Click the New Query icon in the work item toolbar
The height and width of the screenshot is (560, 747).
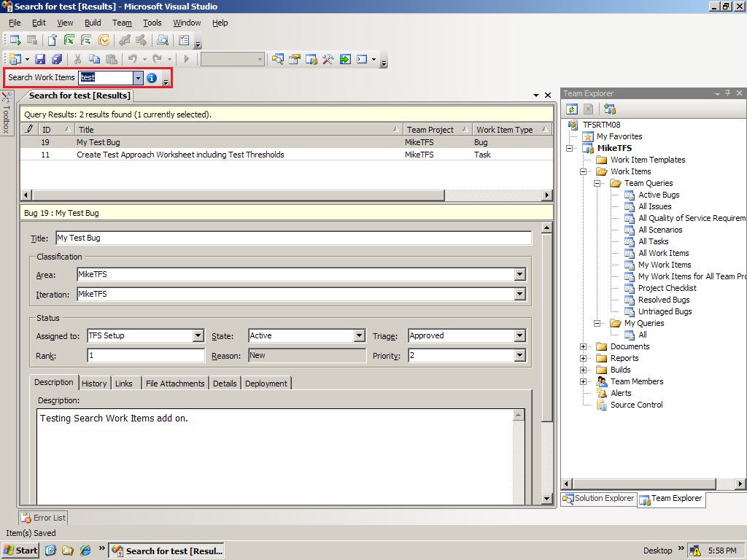15,41
